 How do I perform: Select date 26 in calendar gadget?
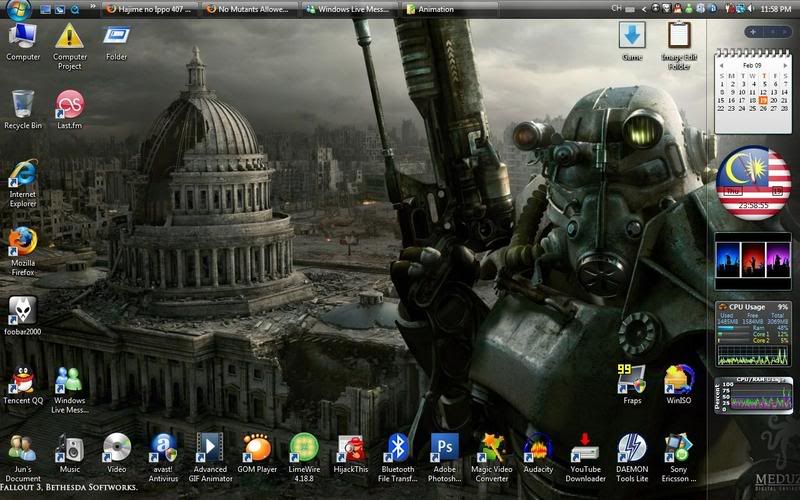tap(763, 109)
